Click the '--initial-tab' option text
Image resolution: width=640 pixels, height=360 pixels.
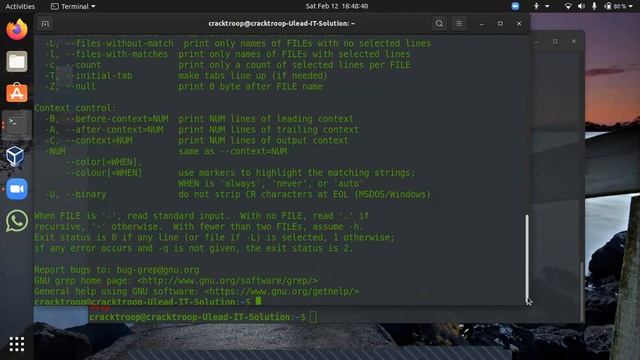click(99, 76)
